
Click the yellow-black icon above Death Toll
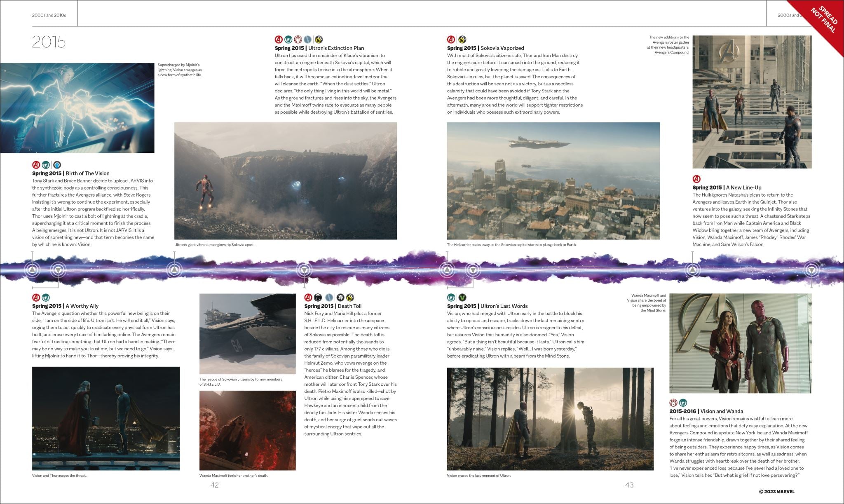350,298
